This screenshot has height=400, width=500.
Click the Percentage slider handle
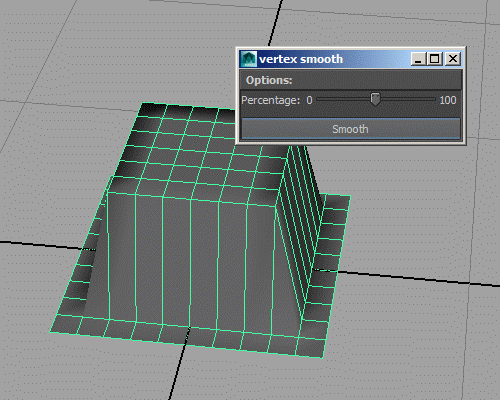[x=375, y=100]
